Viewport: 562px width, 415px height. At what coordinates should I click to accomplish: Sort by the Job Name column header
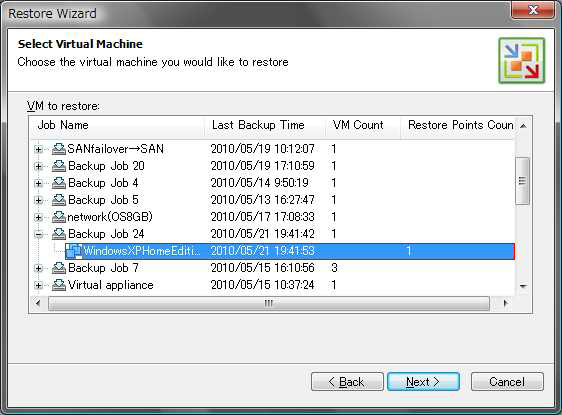(117, 125)
